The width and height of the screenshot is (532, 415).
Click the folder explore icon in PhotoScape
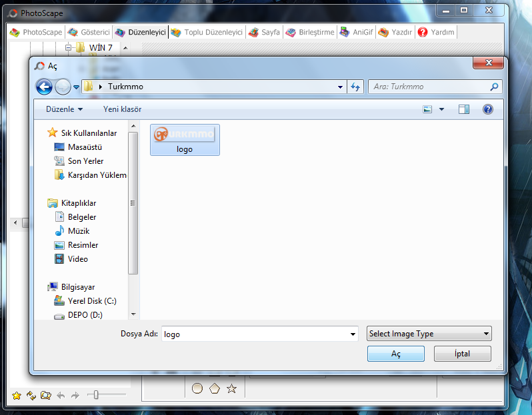[46, 395]
